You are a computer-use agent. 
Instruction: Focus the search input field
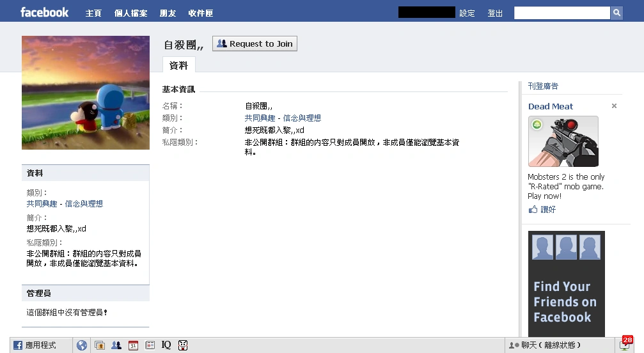click(562, 13)
